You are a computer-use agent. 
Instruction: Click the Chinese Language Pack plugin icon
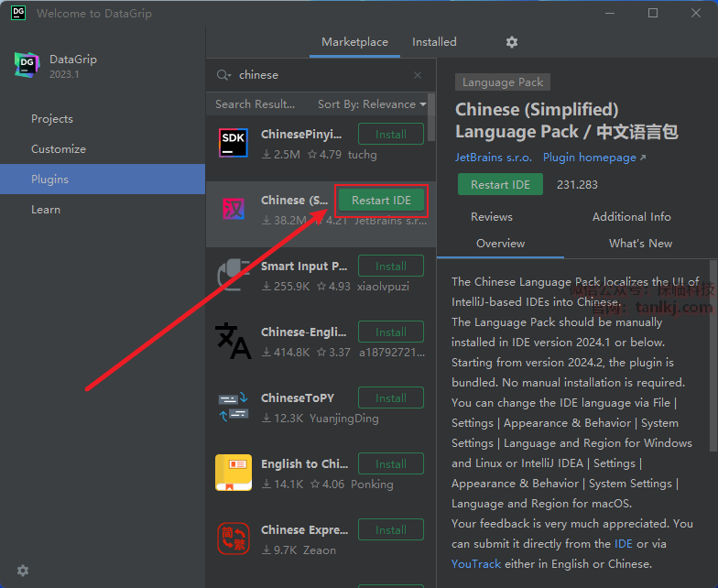click(234, 210)
